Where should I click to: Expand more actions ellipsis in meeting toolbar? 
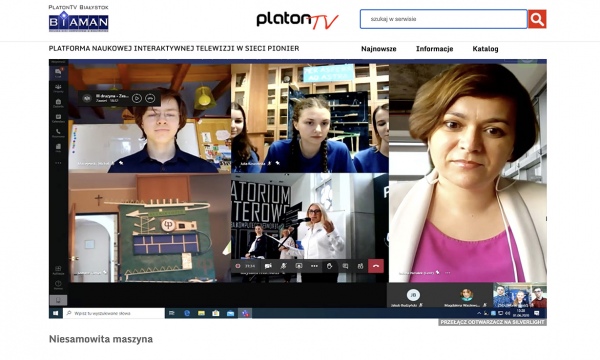314,266
